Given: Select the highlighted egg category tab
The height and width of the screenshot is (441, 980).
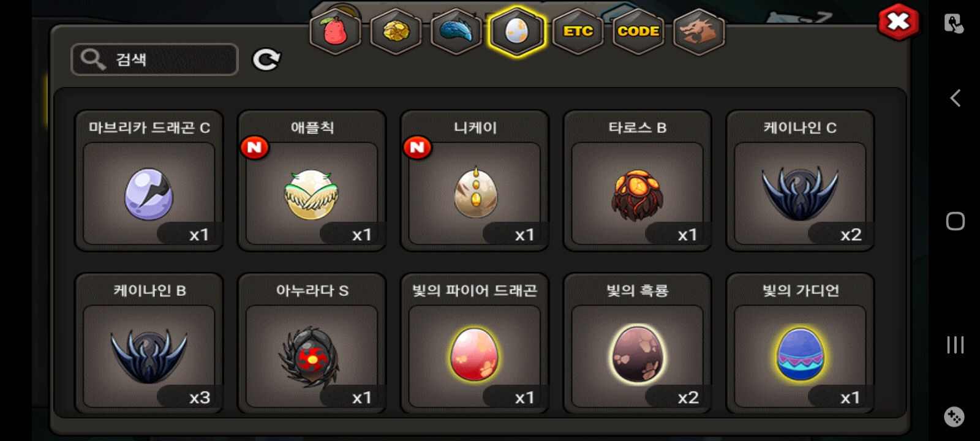Looking at the screenshot, I should coord(517,31).
